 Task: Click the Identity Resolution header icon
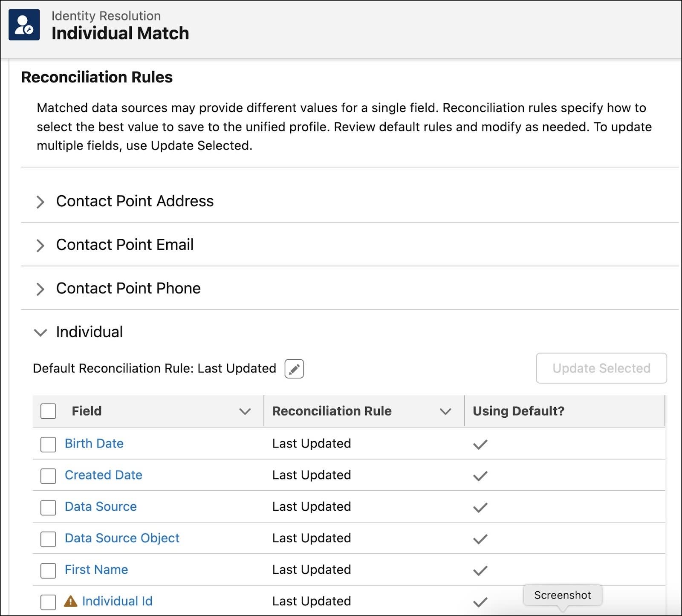pyautogui.click(x=24, y=25)
